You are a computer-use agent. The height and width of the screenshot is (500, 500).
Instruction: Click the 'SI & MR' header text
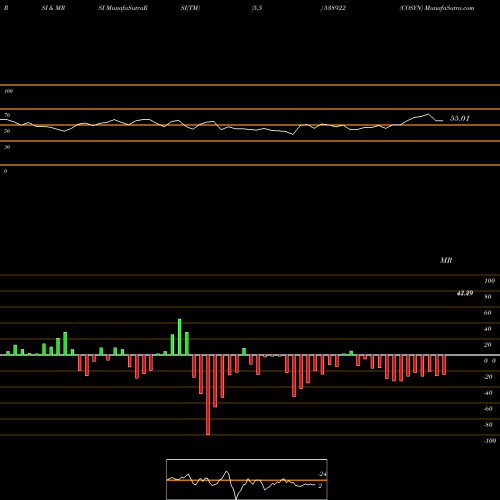coord(53,8)
